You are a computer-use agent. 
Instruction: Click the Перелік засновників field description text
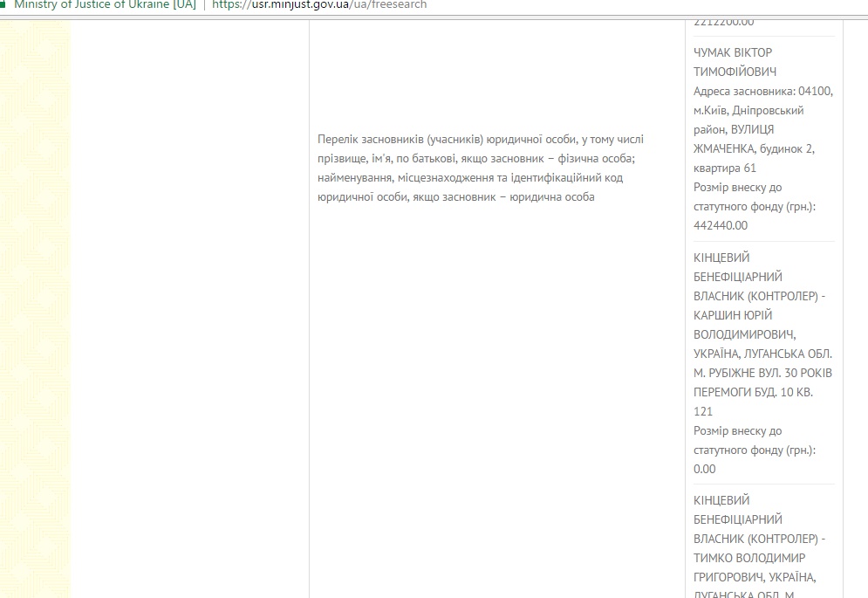481,168
